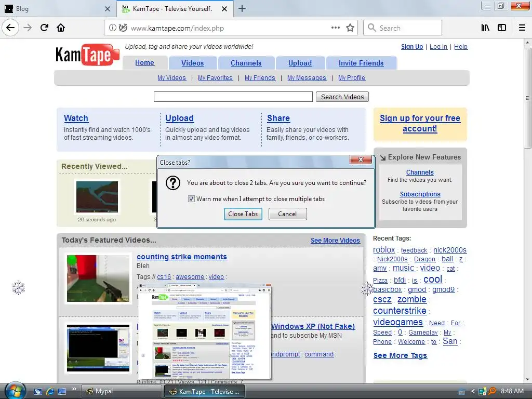The image size is (532, 399).
Task: Launch Internet Explorer from quick launch
Action: [x=50, y=391]
